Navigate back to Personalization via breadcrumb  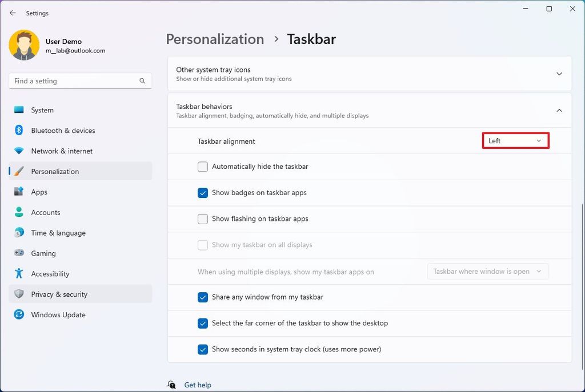tap(215, 39)
